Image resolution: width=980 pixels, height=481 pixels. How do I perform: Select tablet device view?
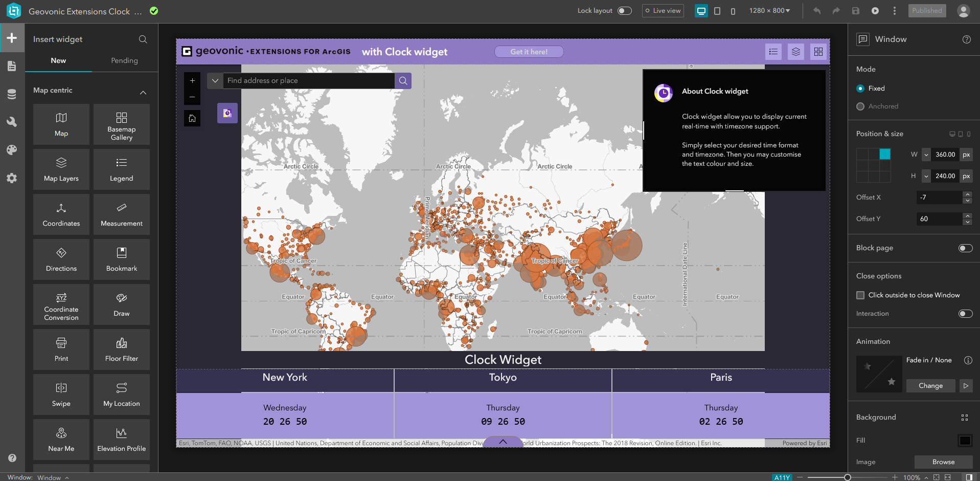coord(717,11)
